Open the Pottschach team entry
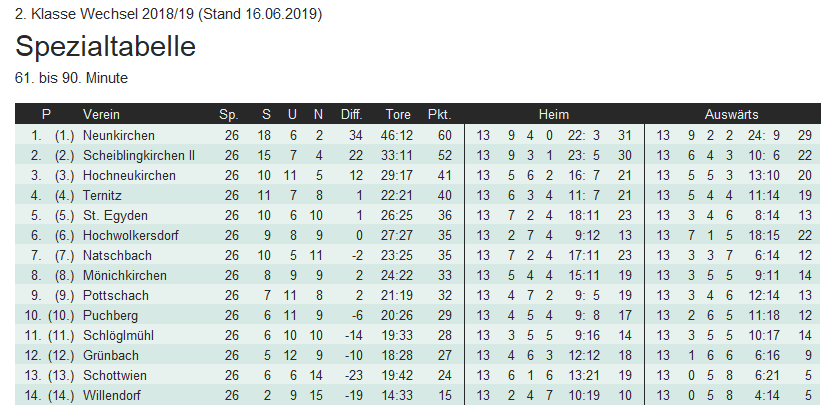This screenshot has height=412, width=835. [114, 295]
